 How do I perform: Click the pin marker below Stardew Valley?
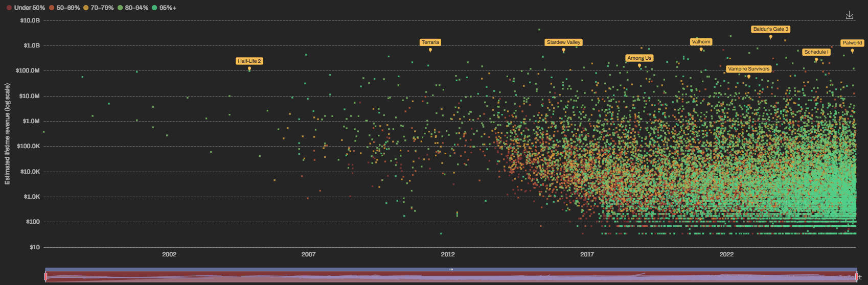(563, 50)
